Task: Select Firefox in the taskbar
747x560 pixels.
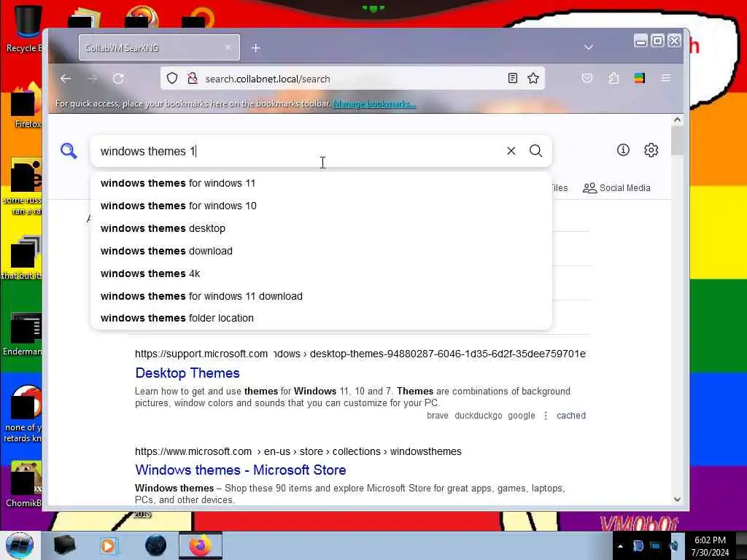Action: (x=201, y=545)
